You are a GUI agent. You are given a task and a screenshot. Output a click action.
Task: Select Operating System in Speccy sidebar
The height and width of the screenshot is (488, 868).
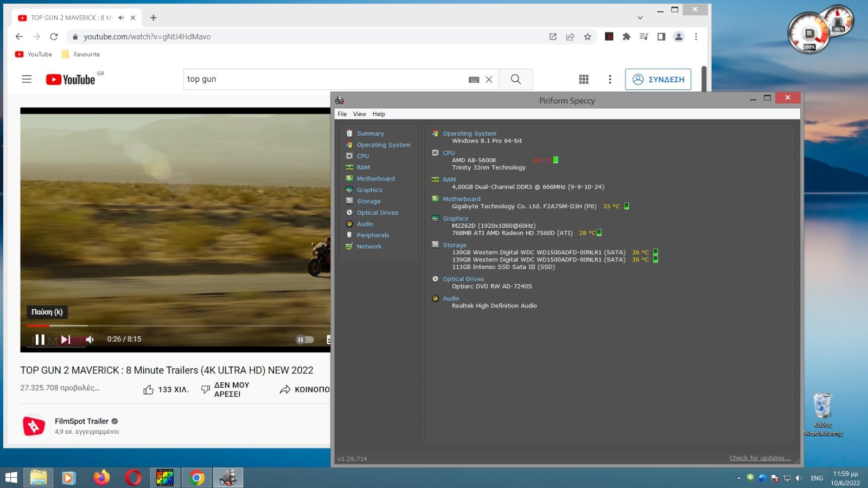point(383,145)
